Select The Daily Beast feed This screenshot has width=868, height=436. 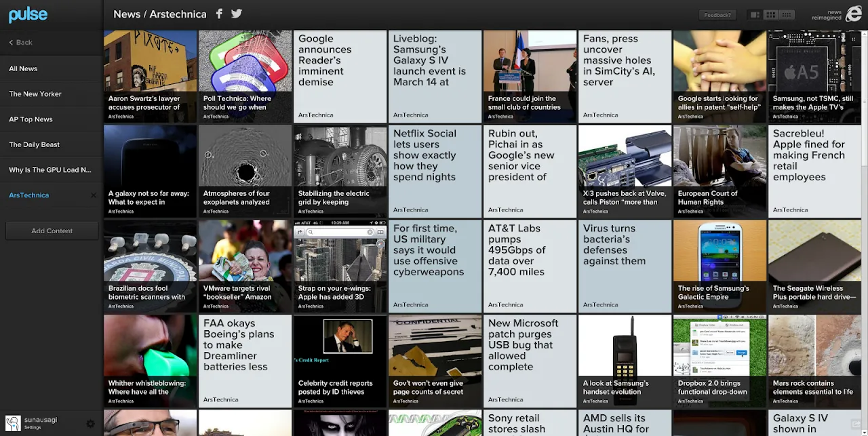pyautogui.click(x=34, y=144)
